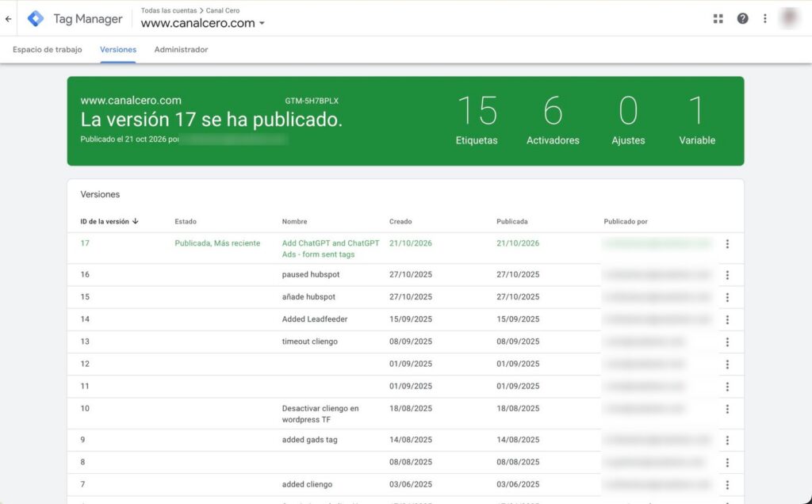Click the Publicada column header
The image size is (812, 504).
[512, 221]
